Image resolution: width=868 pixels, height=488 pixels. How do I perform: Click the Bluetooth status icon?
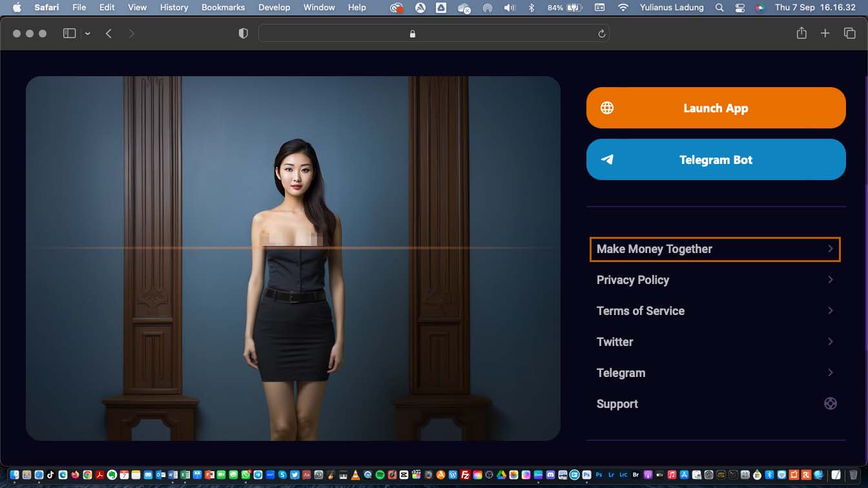(x=532, y=8)
